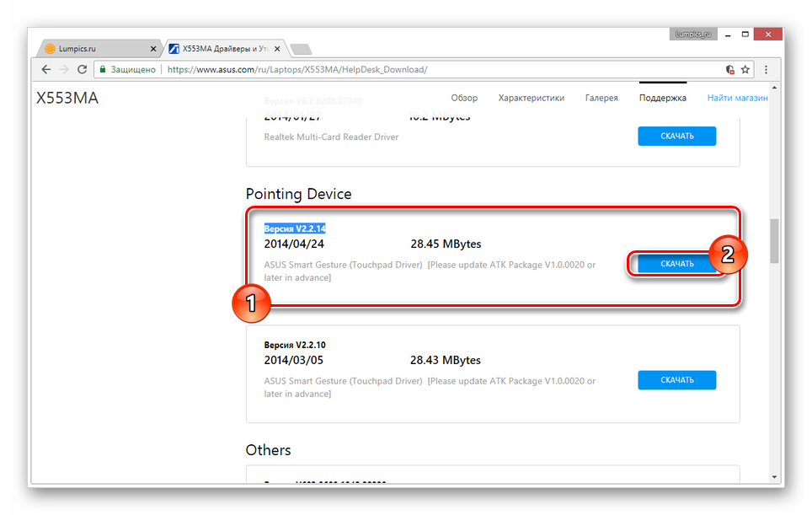Viewport: 812px width, 515px height.
Task: Minimize the Chrome window
Action: (x=728, y=35)
